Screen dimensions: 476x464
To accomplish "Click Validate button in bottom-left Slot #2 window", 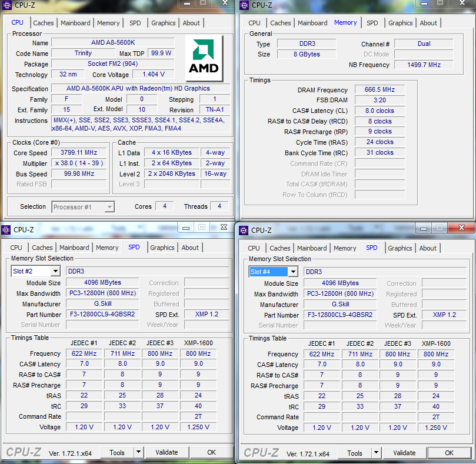I will tap(167, 452).
